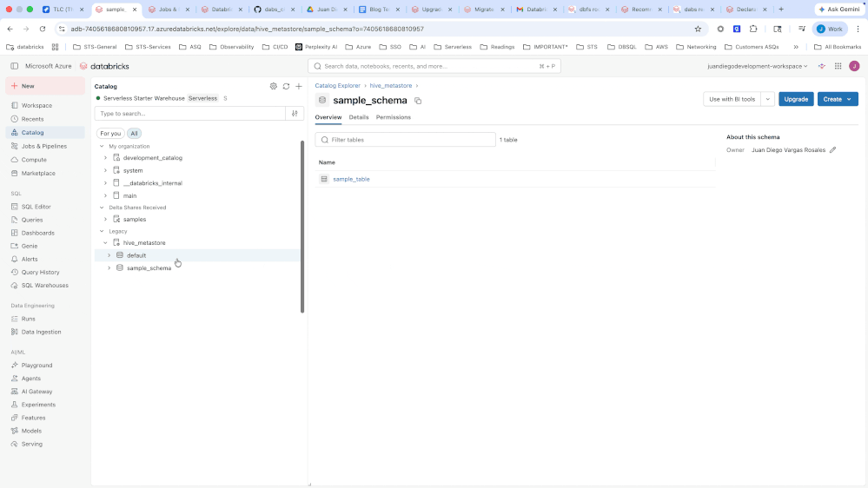Focus the Filter tables field
The width and height of the screenshot is (868, 488).
click(x=405, y=140)
